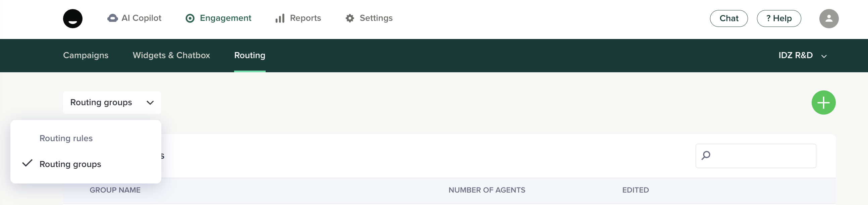Screen dimensions: 868x205
Task: Click the Engagement target icon
Action: pos(190,18)
